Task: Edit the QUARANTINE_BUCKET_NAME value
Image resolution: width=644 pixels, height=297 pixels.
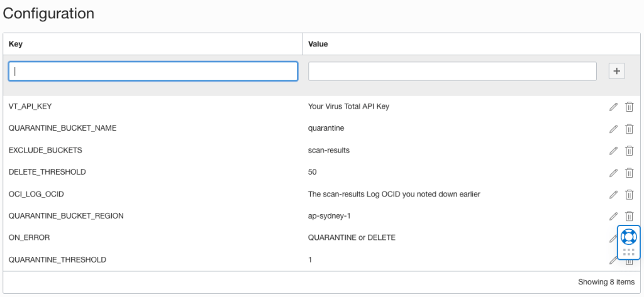Action: (613, 129)
